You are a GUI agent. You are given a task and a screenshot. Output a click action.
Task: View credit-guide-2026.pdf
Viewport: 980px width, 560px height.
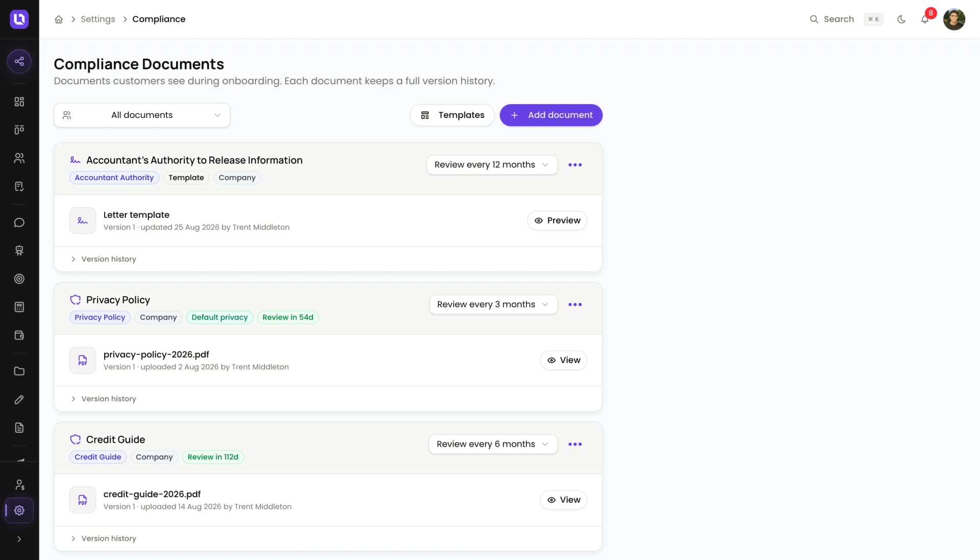click(563, 500)
